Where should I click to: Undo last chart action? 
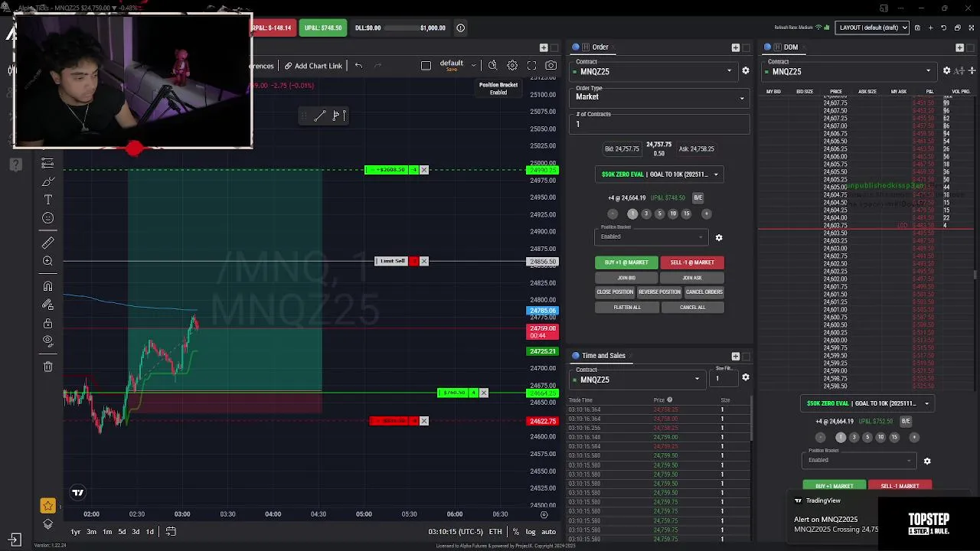[x=358, y=66]
